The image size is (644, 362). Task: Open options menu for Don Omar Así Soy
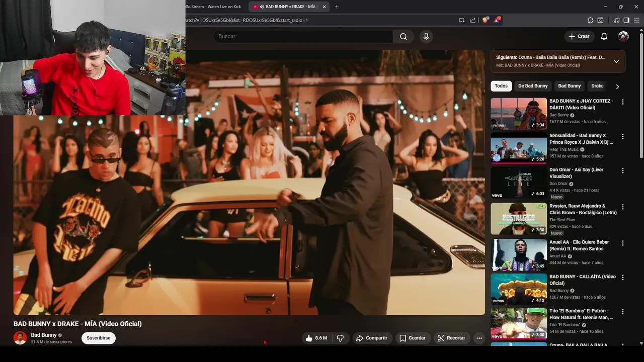coord(622,170)
